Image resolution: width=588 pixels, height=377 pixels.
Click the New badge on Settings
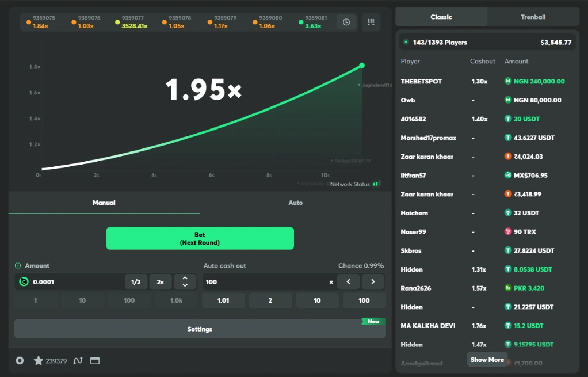click(x=373, y=322)
